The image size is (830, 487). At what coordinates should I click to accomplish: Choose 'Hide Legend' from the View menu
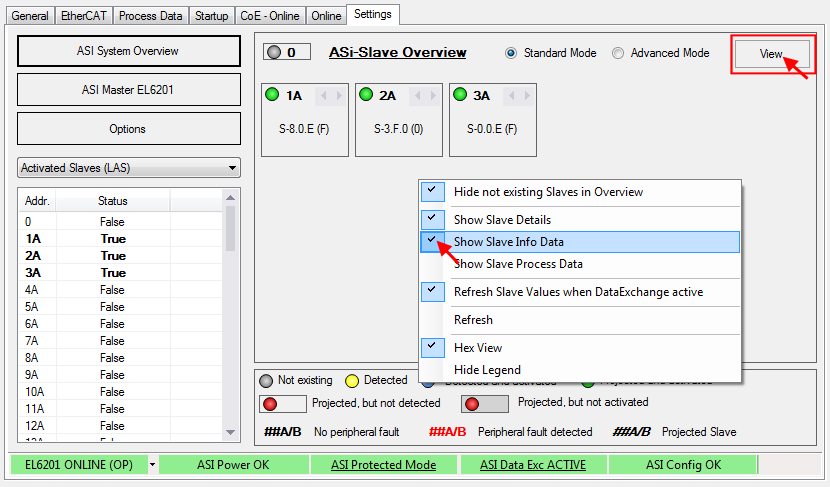tap(580, 369)
